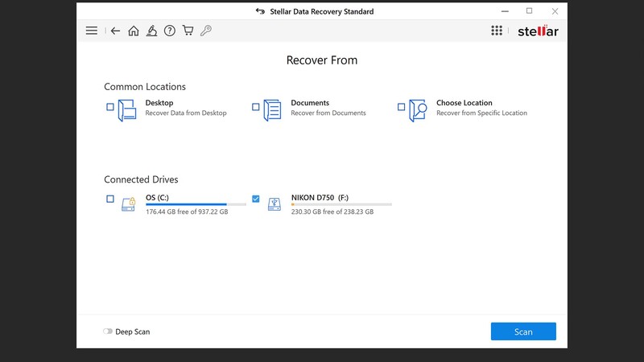This screenshot has height=362, width=644.
Task: Open the shopping cart purchase icon
Action: coord(188,31)
